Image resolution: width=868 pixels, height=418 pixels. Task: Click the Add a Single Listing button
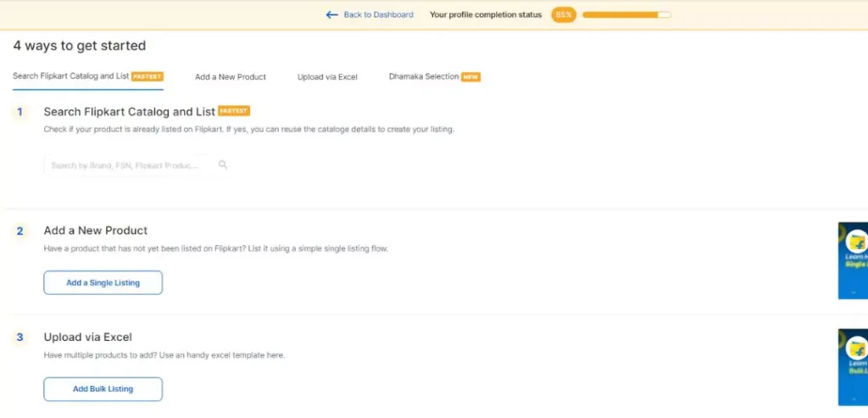(x=103, y=282)
